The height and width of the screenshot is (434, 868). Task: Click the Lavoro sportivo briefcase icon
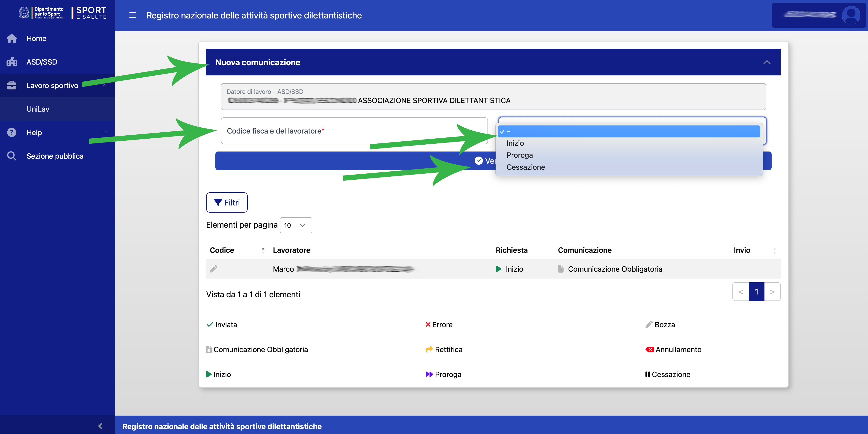tap(12, 85)
